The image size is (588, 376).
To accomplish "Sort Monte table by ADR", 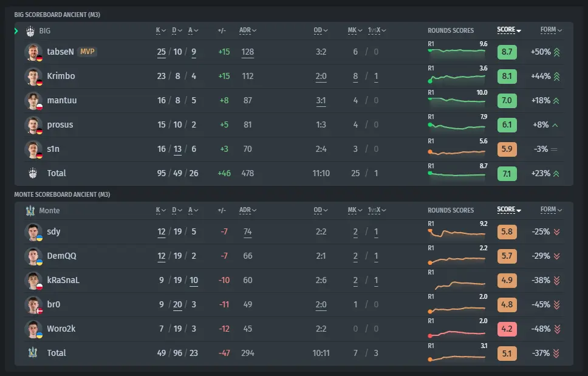I will [247, 210].
